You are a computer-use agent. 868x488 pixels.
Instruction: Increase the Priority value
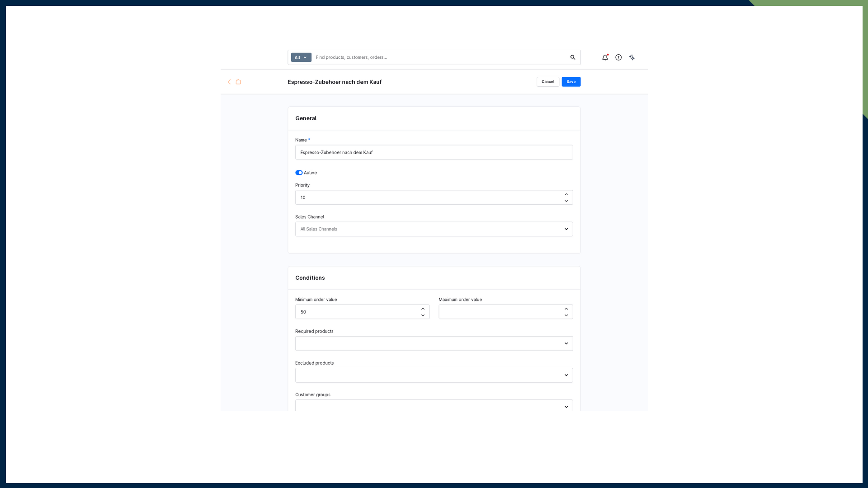[x=566, y=194]
